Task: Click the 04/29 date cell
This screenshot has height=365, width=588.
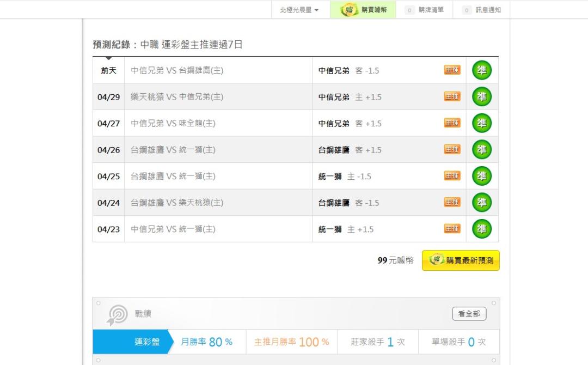Action: pos(109,97)
